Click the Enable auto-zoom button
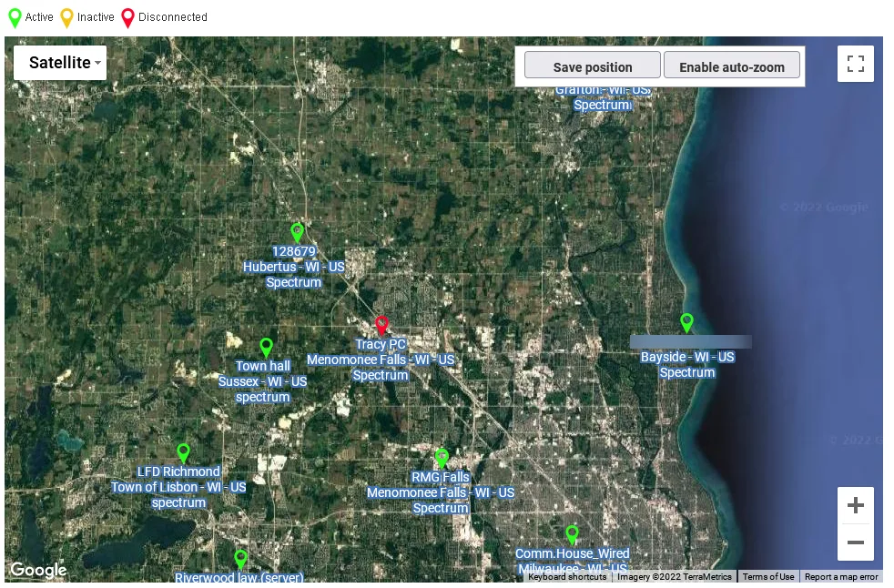Viewport: 894px width, 588px height. [732, 66]
